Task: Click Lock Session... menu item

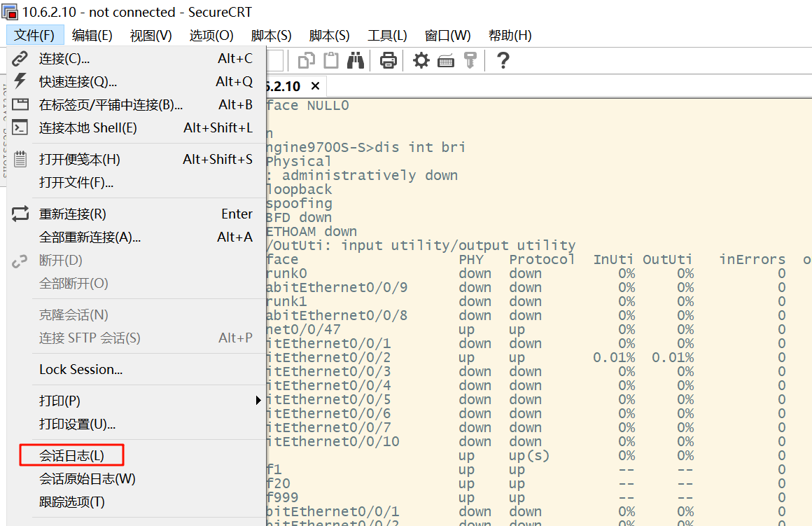Action: tap(80, 369)
